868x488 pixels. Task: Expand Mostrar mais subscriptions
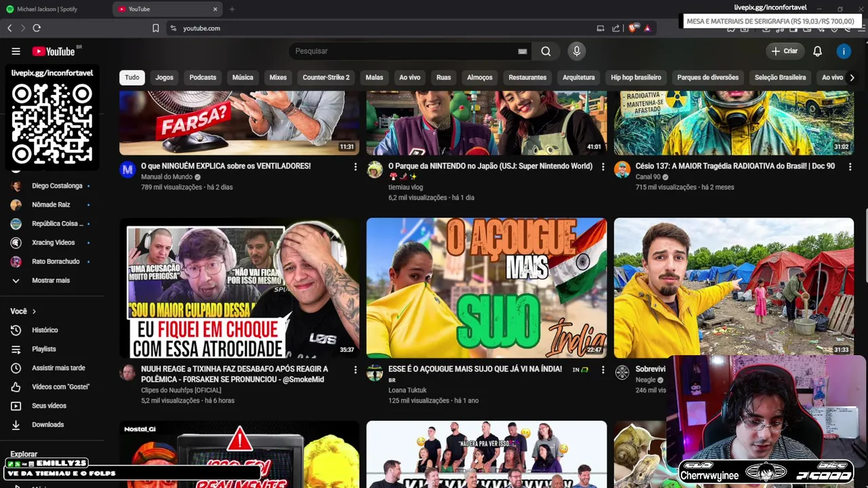point(52,280)
